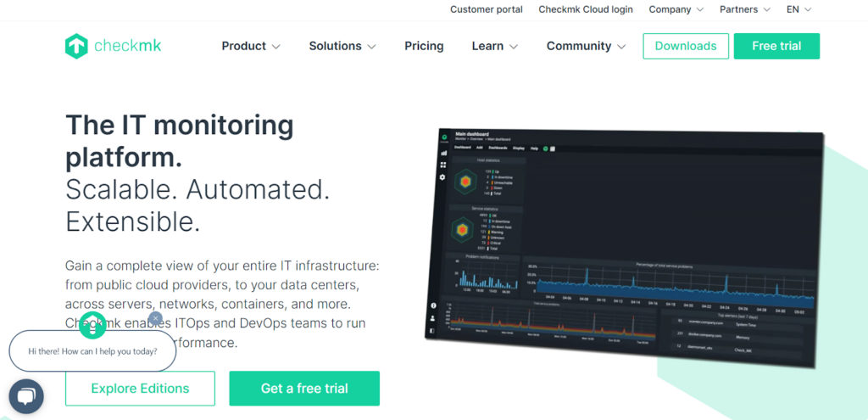Open the Learn dropdown

click(x=495, y=46)
